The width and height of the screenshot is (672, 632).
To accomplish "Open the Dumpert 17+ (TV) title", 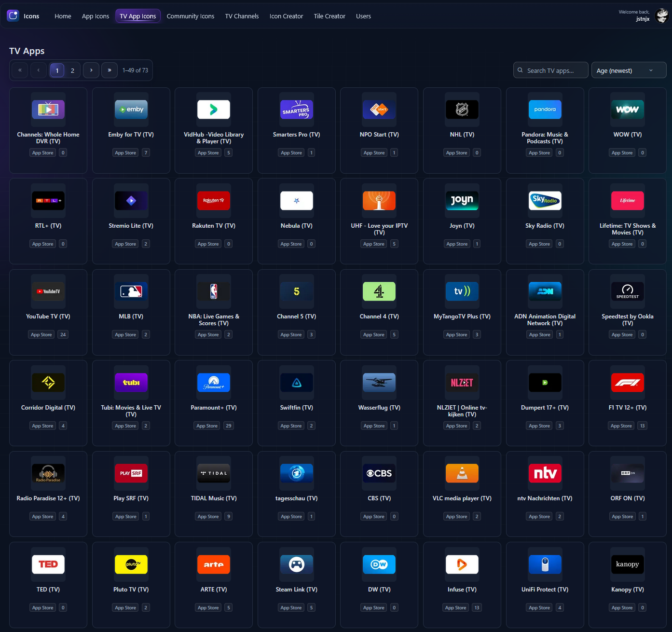I will (545, 408).
